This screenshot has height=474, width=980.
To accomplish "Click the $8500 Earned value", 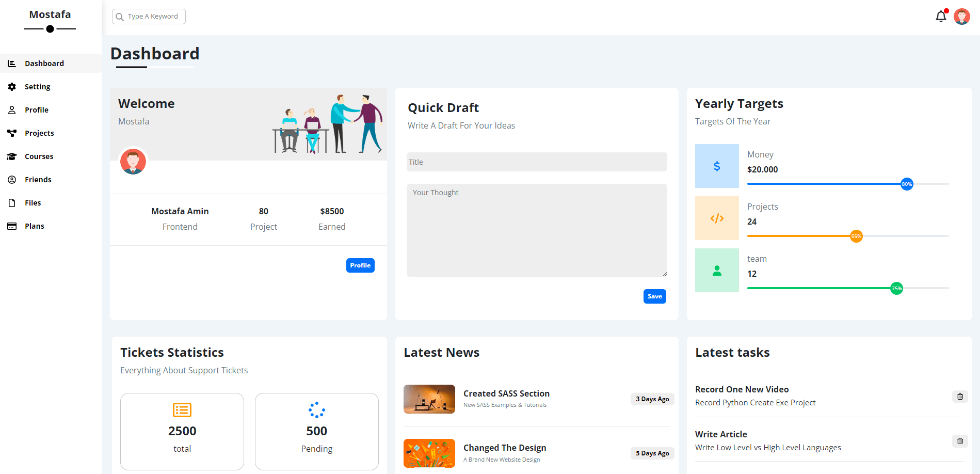I will pyautogui.click(x=332, y=211).
